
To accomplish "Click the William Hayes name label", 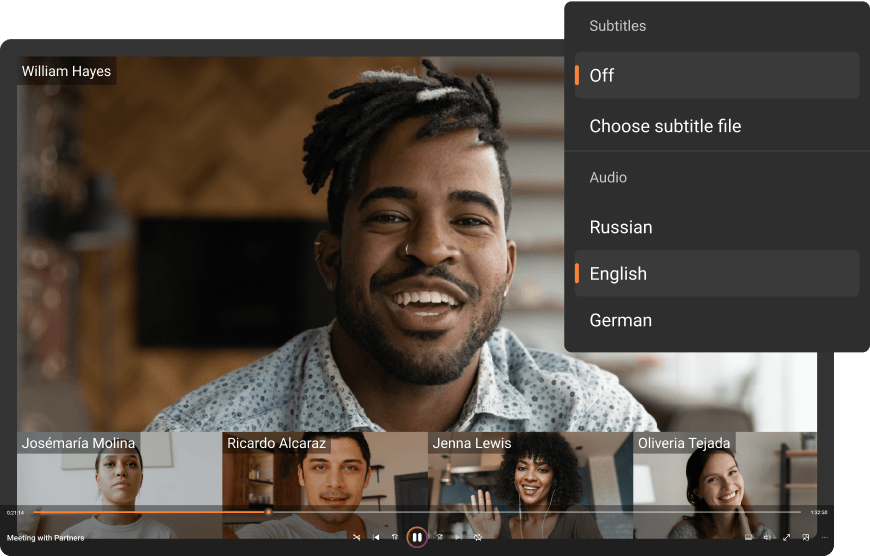I will [x=67, y=71].
